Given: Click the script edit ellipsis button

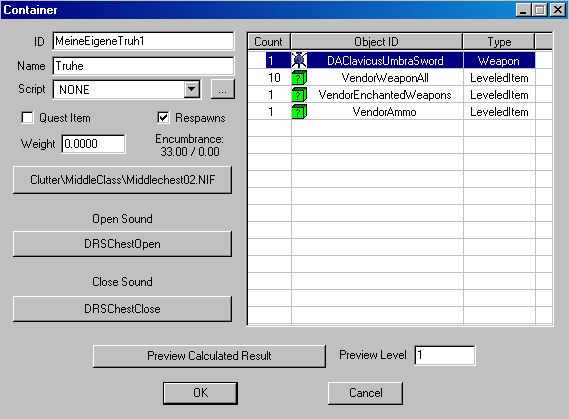Looking at the screenshot, I should tap(222, 89).
